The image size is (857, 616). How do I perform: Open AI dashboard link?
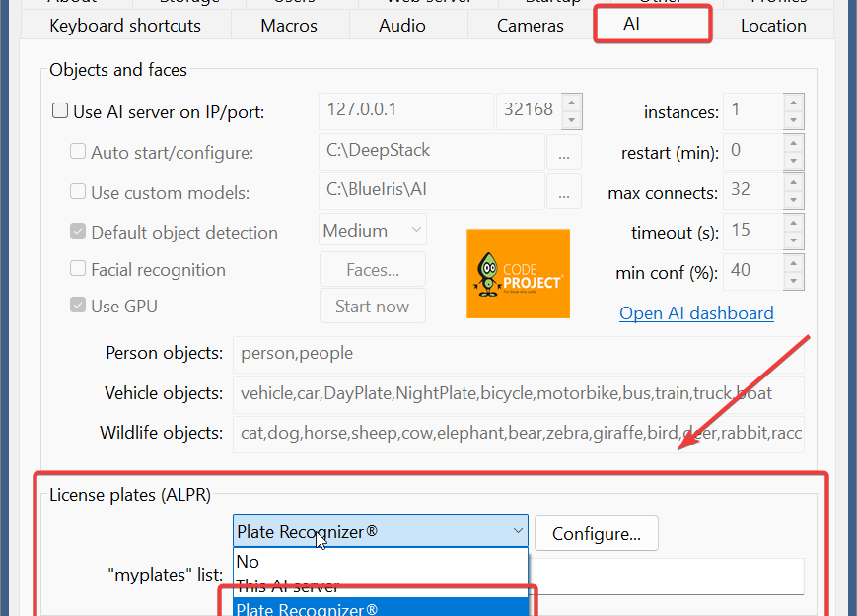(x=696, y=313)
